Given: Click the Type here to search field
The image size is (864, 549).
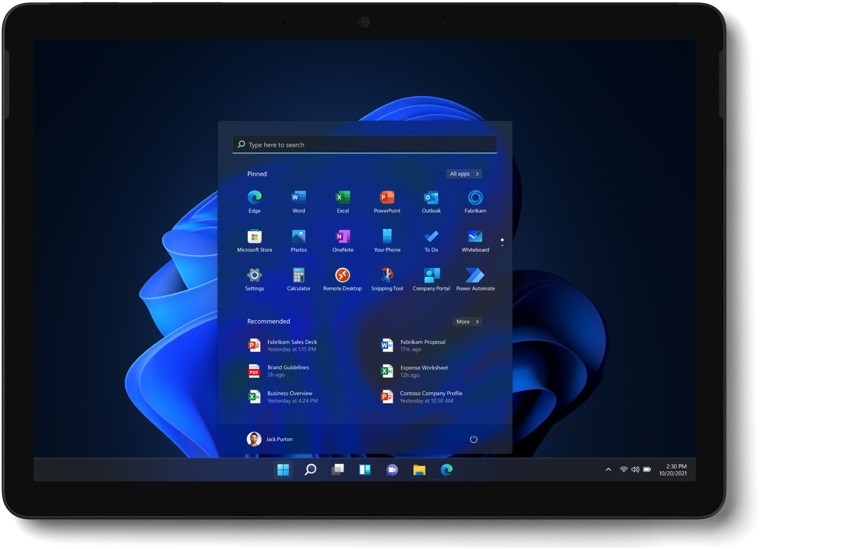Looking at the screenshot, I should (x=364, y=144).
